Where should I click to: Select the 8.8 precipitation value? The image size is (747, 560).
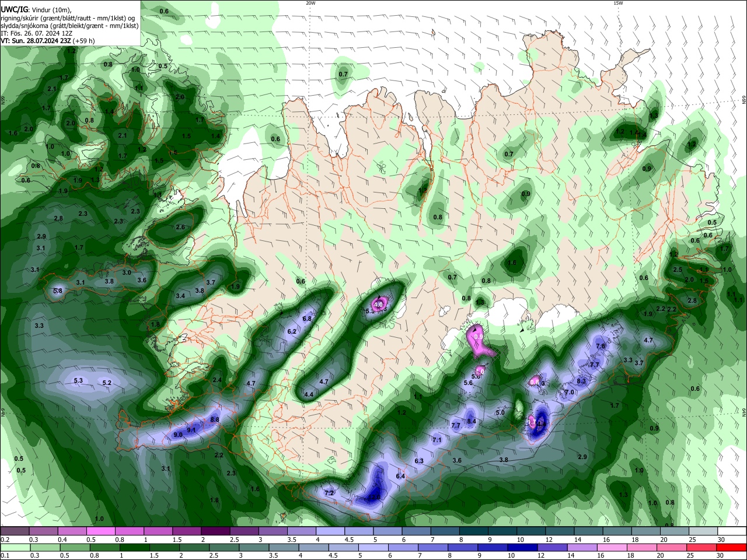[215, 419]
